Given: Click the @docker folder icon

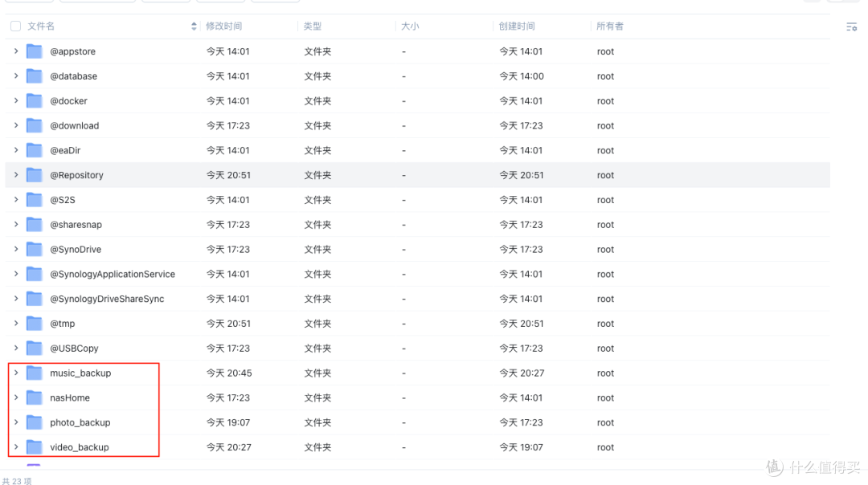Looking at the screenshot, I should (x=34, y=100).
